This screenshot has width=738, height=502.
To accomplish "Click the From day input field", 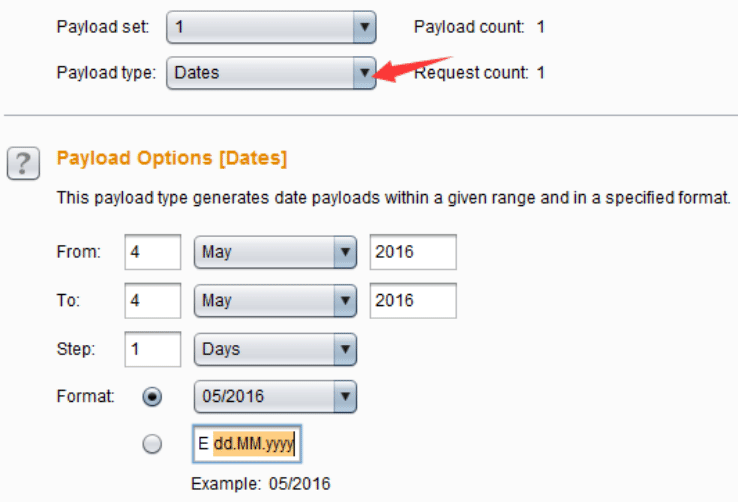I will pos(153,252).
